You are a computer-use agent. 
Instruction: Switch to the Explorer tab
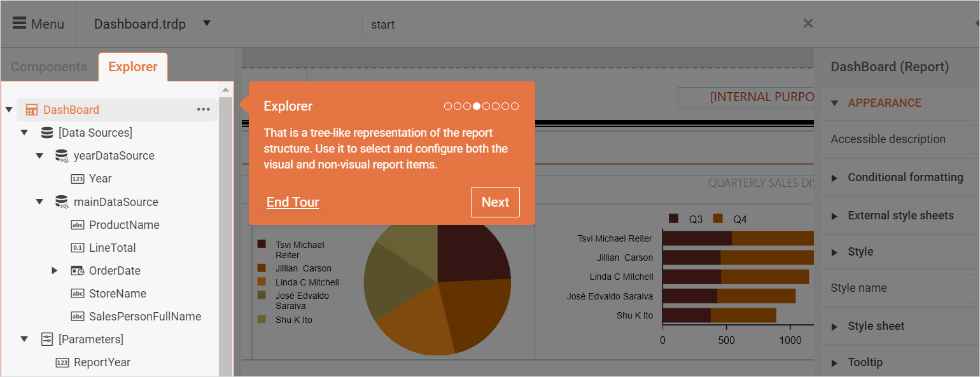pyautogui.click(x=133, y=67)
